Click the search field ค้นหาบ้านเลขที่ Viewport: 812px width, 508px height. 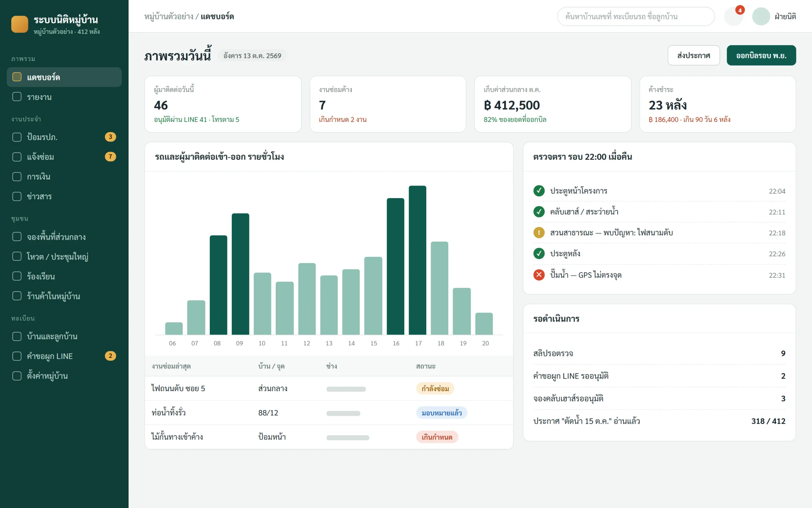(636, 16)
